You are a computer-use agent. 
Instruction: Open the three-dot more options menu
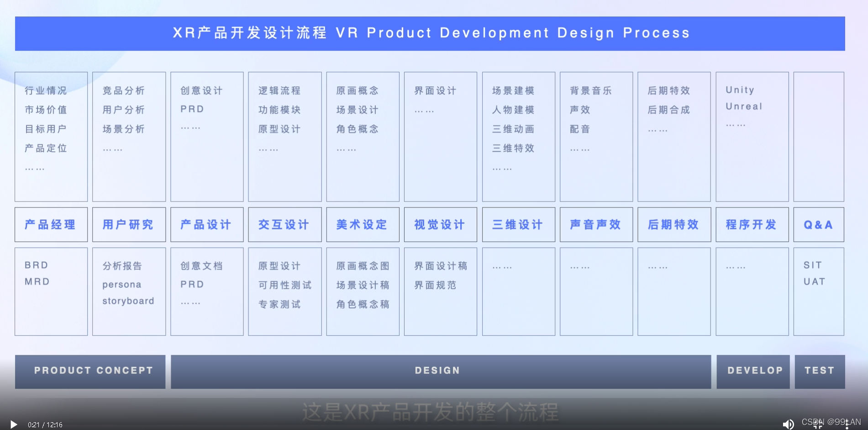coord(847,425)
